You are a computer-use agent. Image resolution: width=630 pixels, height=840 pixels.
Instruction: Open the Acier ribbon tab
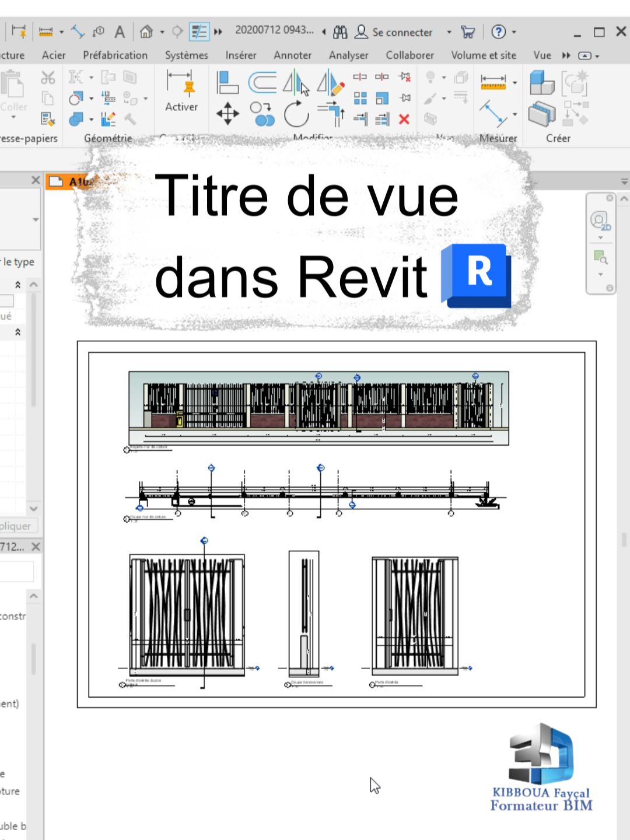coord(54,55)
